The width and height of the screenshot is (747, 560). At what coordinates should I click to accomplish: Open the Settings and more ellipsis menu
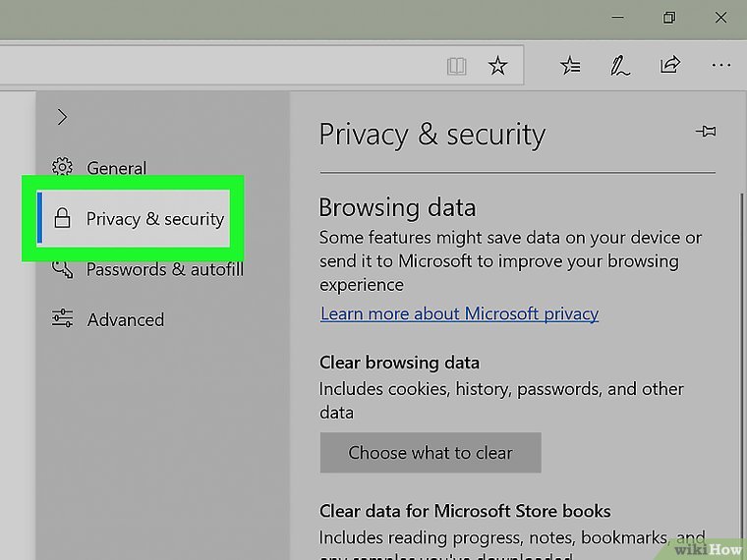[x=720, y=66]
